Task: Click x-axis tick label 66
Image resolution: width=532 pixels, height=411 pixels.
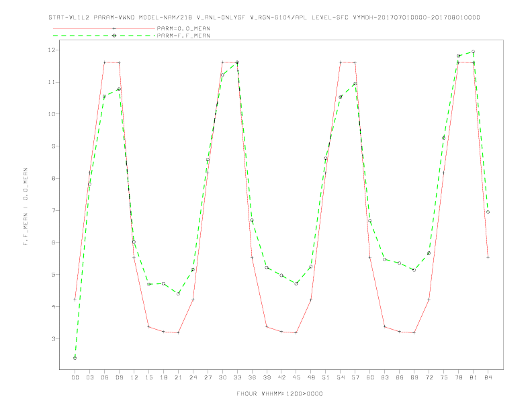Action: 400,377
